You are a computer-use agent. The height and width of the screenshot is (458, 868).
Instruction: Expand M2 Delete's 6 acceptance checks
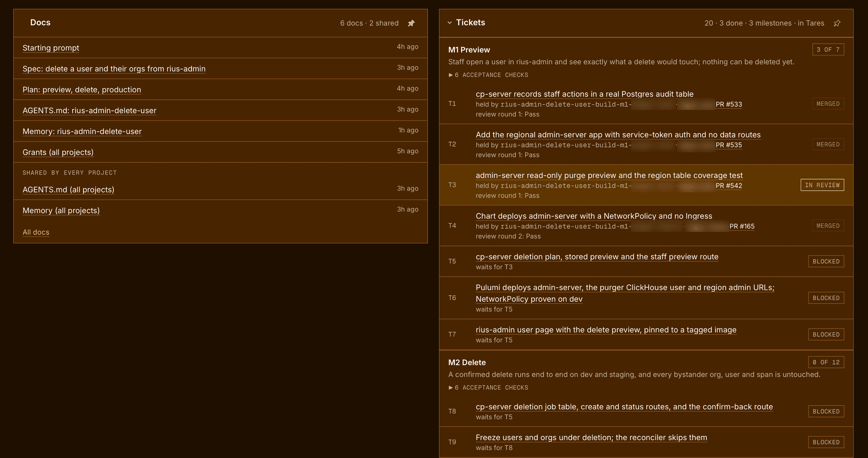pyautogui.click(x=488, y=388)
